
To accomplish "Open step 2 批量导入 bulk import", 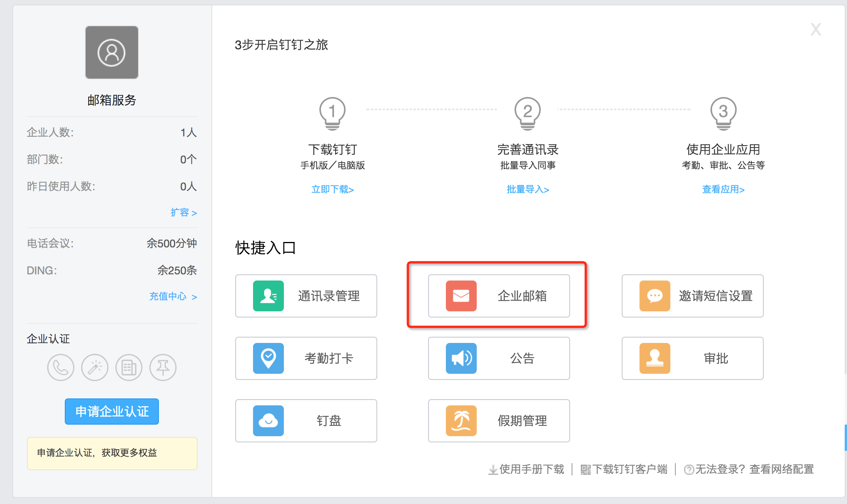I will coord(528,189).
